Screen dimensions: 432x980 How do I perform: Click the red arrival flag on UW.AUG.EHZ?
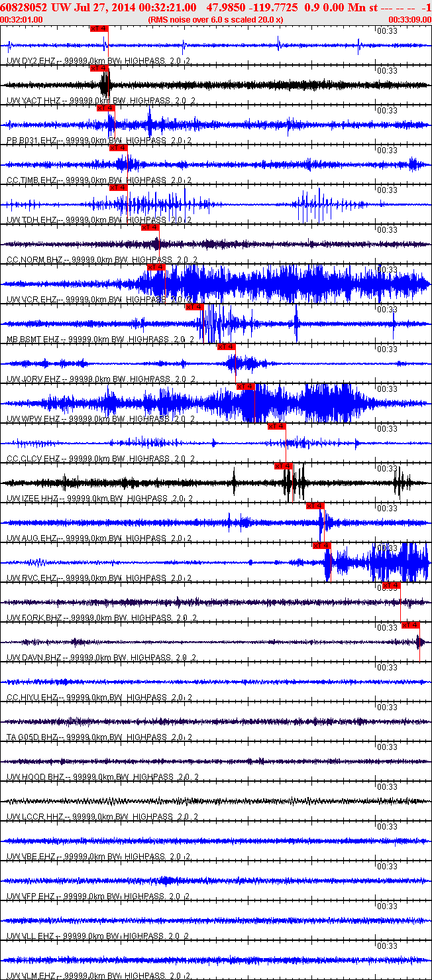pos(315,506)
